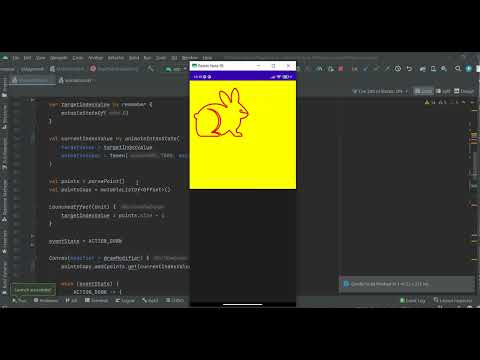The height and width of the screenshot is (360, 480).
Task: Open the Analyze menu
Action: pos(96,58)
